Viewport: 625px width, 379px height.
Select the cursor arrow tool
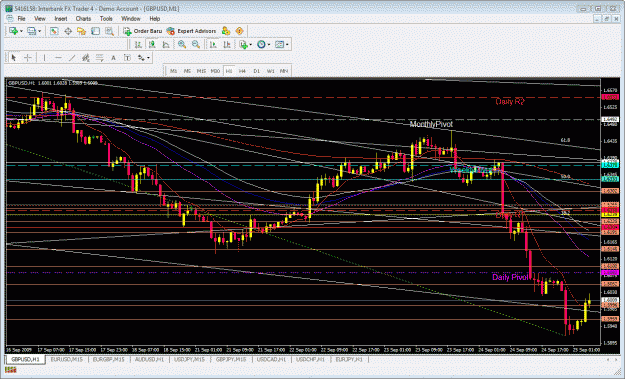[14, 58]
